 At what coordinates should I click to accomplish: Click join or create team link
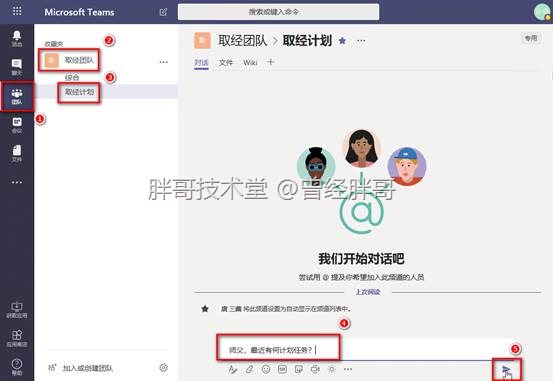click(87, 368)
